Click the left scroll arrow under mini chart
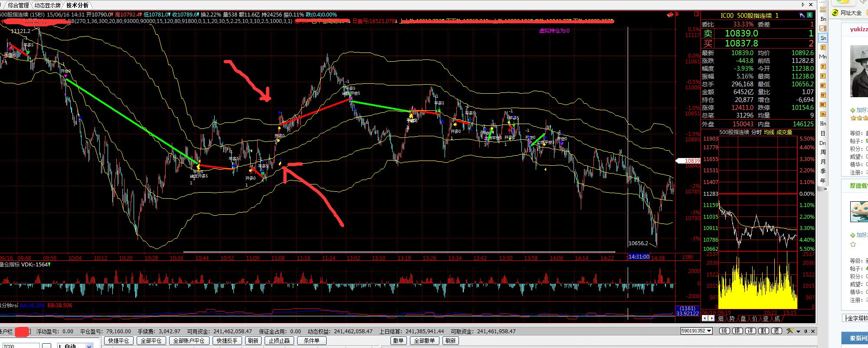 [x=705, y=318]
